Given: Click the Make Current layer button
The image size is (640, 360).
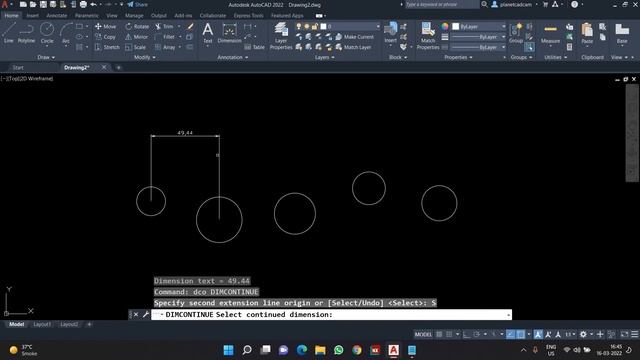Looking at the screenshot, I should click(x=354, y=37).
